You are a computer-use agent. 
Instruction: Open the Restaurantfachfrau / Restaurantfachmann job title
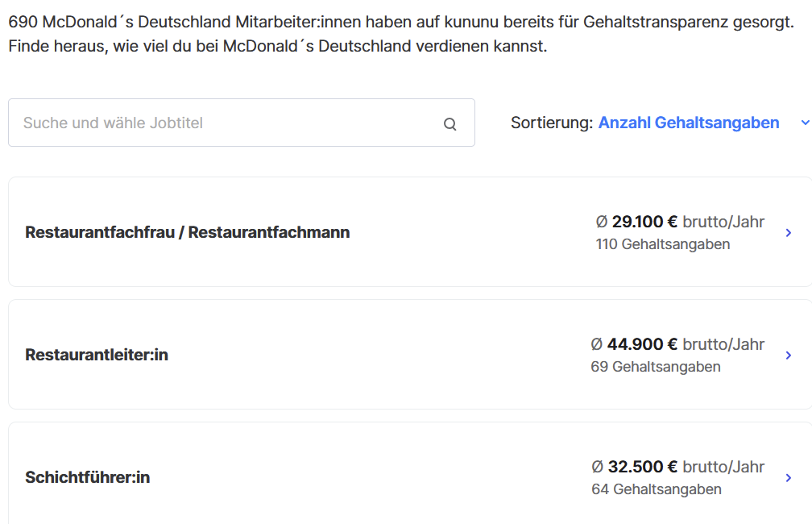[188, 233]
